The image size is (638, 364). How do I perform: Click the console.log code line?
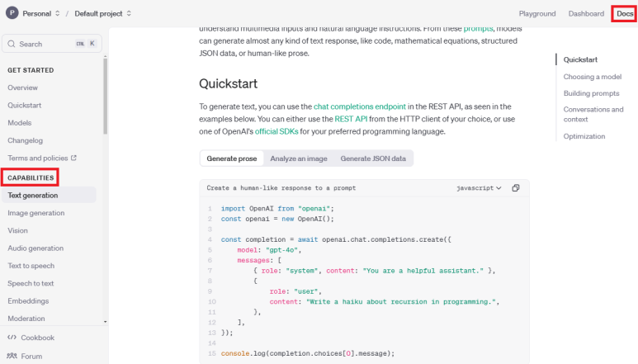[308, 353]
